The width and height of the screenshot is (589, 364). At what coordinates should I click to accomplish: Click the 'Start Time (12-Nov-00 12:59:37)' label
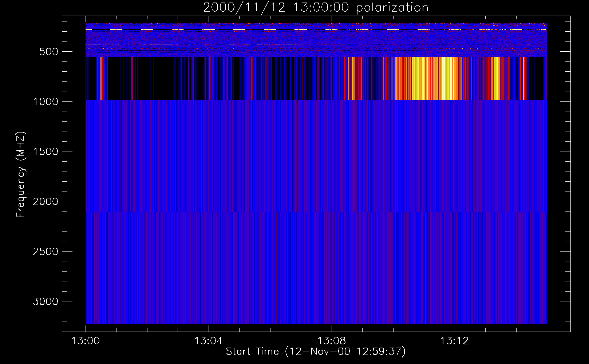point(316,352)
